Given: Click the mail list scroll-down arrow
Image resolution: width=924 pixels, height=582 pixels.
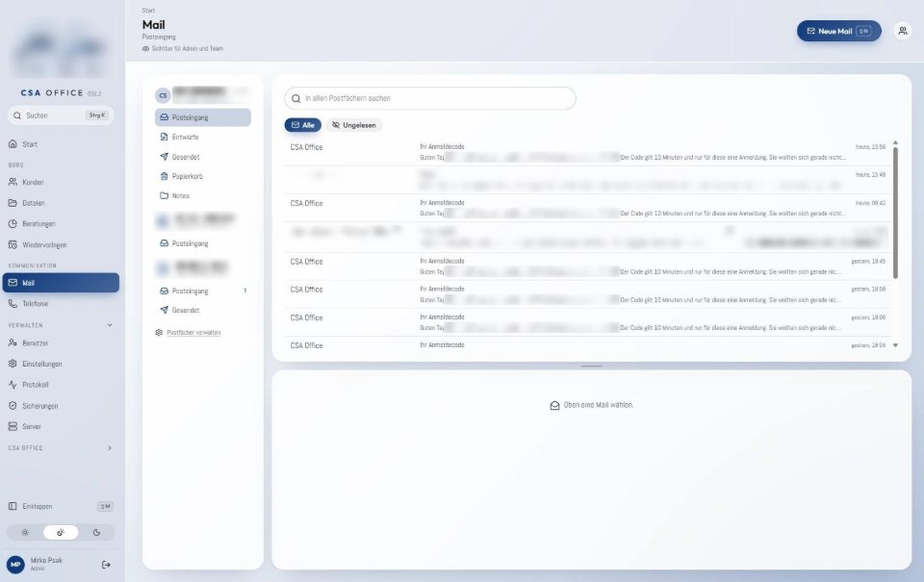Looking at the screenshot, I should tap(895, 345).
